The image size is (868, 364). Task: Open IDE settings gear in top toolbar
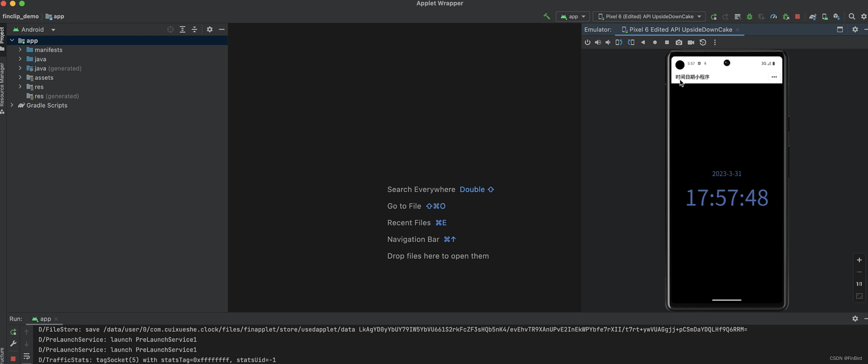point(864,16)
